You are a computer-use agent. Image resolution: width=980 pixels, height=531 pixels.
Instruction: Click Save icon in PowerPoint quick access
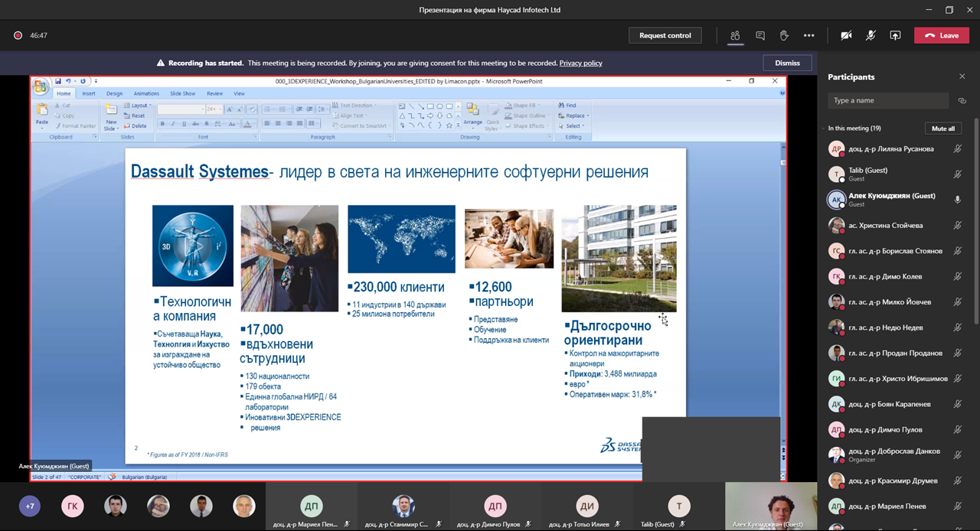(x=58, y=81)
